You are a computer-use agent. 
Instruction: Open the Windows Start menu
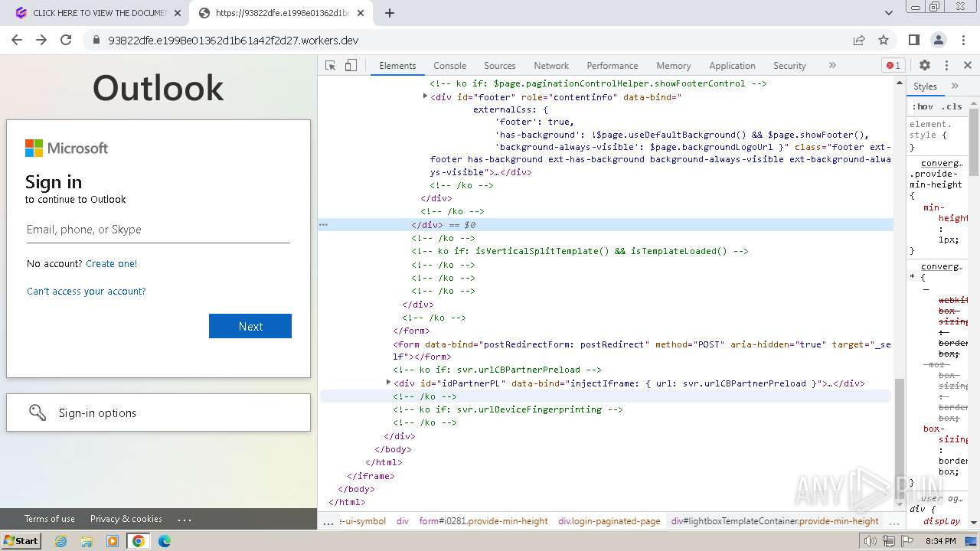21,541
